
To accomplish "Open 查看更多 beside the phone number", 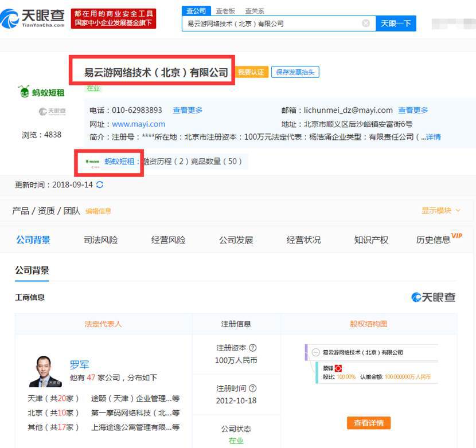I will click(188, 110).
